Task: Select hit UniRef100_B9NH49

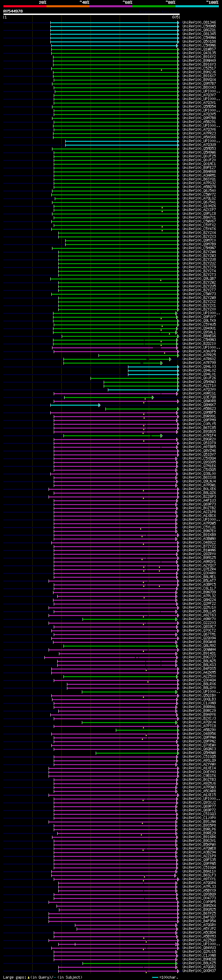Action: coord(199,60)
